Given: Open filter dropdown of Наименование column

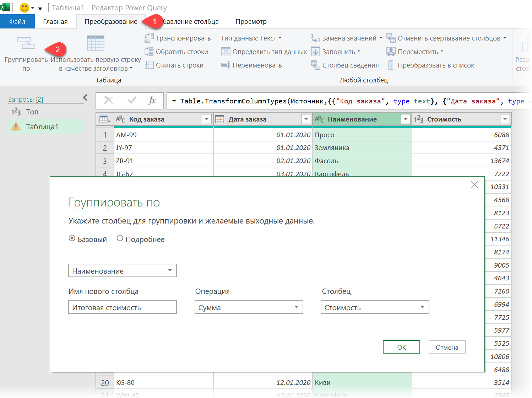Looking at the screenshot, I should click(x=406, y=119).
